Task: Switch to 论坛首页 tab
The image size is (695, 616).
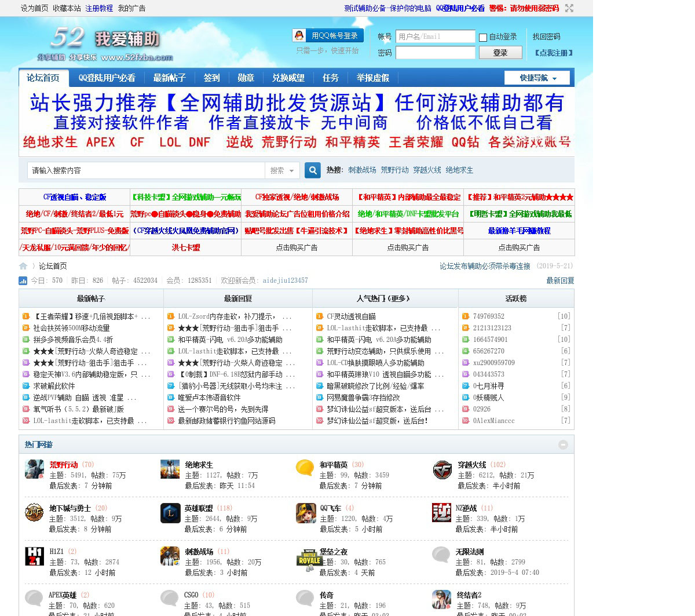Action: [43, 78]
